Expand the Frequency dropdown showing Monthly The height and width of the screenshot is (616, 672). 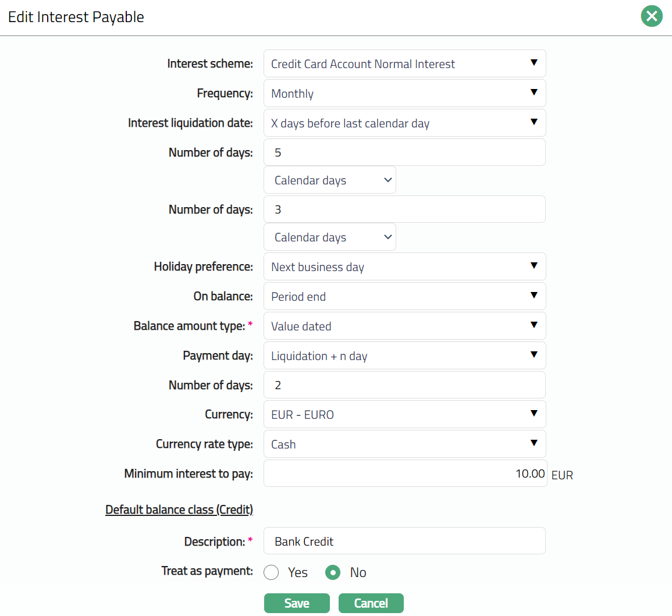pos(404,94)
